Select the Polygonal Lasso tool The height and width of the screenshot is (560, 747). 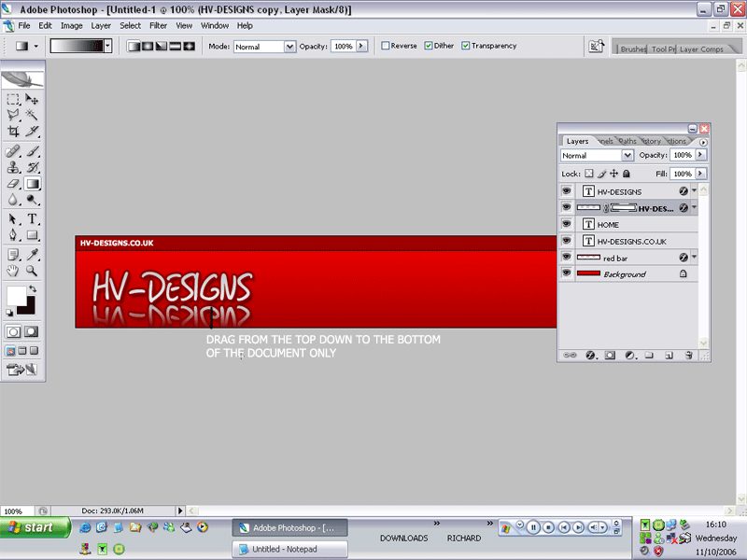(13, 115)
